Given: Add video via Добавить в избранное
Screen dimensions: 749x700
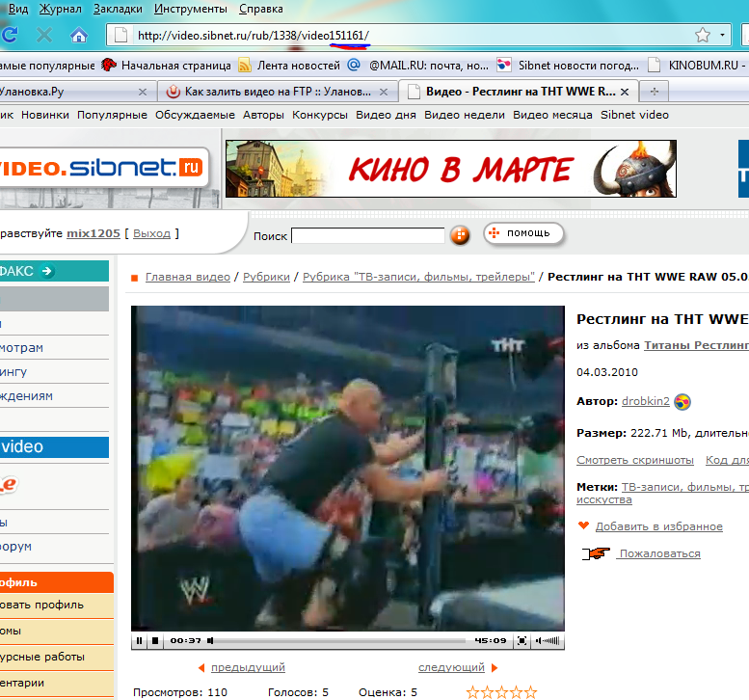Looking at the screenshot, I should 658,526.
